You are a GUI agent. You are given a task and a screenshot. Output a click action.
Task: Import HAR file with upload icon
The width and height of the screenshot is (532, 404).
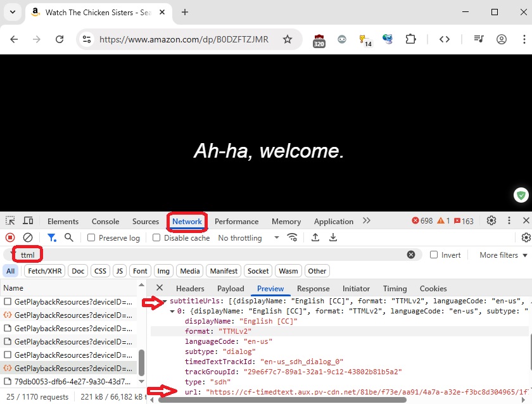click(315, 237)
